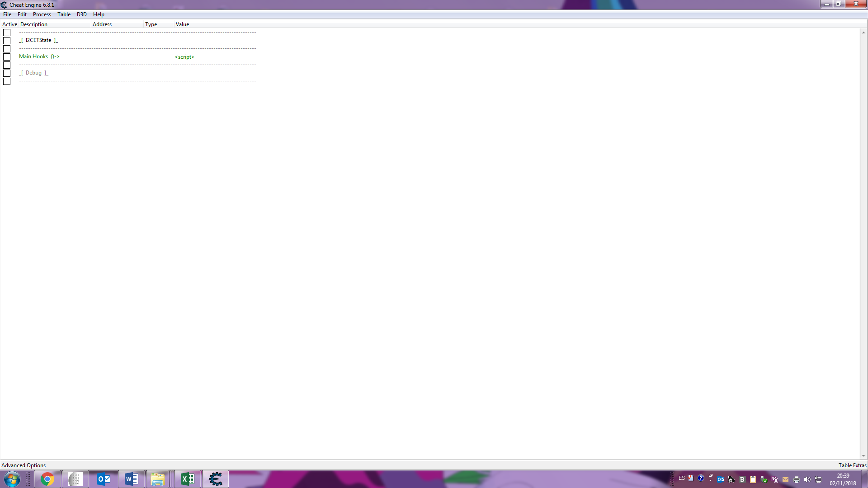Open Advanced Options at the bottom left
Screen dimensions: 868x488
pos(23,465)
